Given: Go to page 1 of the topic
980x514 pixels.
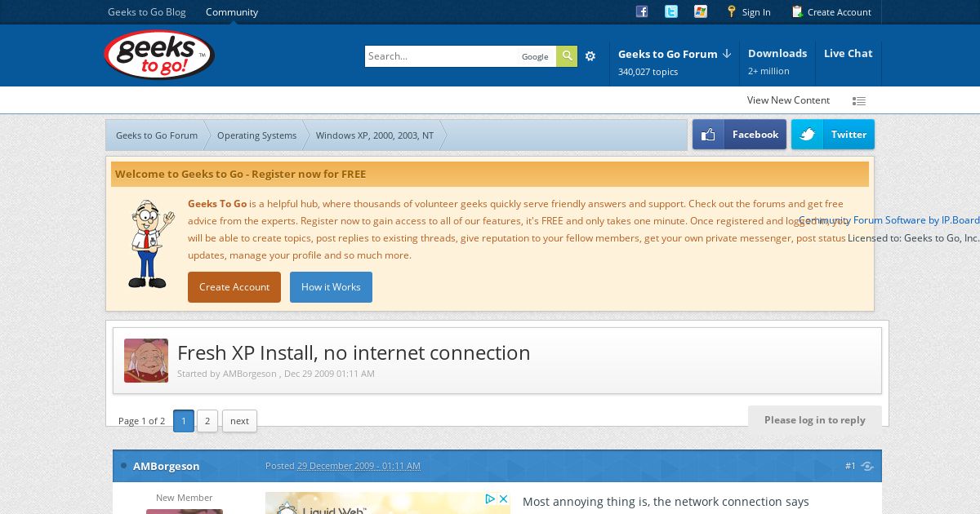Looking at the screenshot, I should 184,421.
